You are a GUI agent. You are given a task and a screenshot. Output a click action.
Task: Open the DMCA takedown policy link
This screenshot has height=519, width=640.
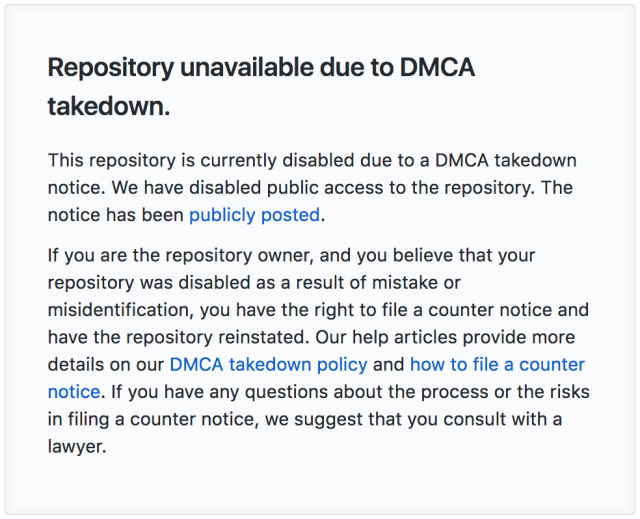point(268,364)
